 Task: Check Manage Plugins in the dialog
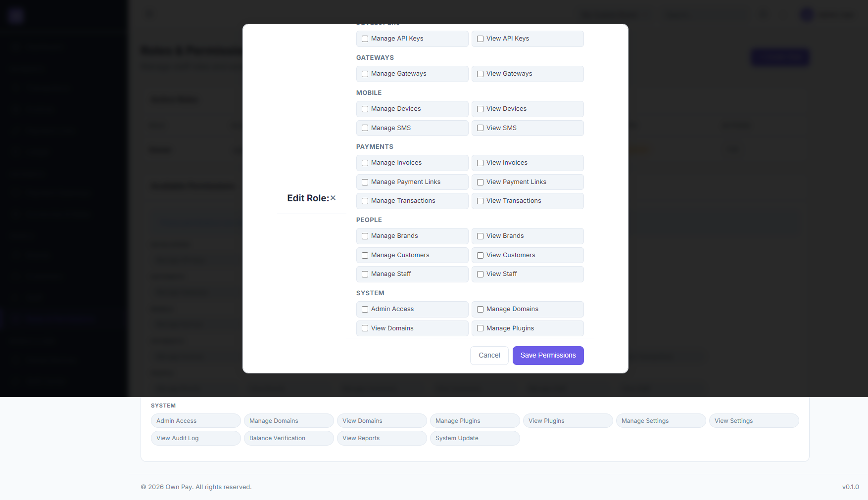[x=480, y=328]
